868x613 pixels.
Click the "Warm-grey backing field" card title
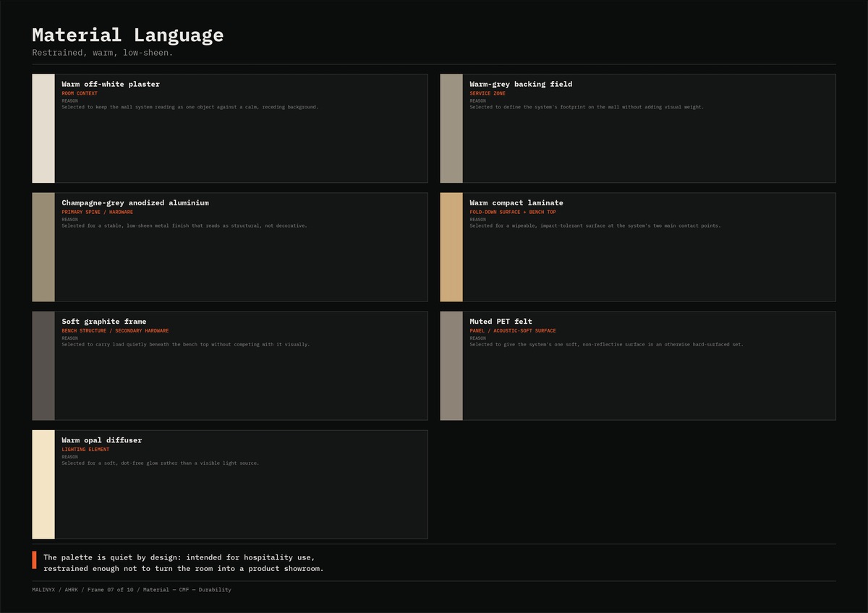point(521,84)
